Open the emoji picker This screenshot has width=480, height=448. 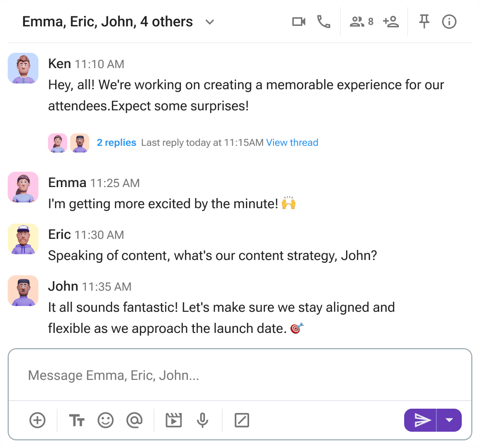tap(106, 421)
